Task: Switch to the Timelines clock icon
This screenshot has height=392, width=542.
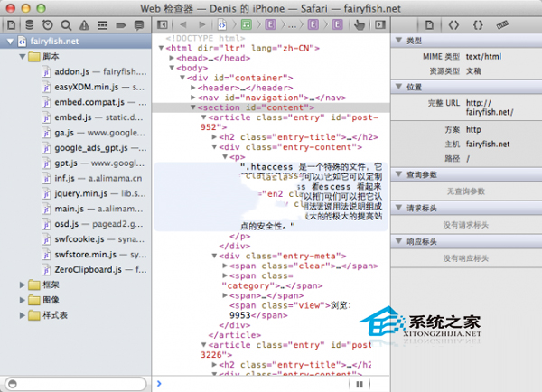Action: pos(47,23)
